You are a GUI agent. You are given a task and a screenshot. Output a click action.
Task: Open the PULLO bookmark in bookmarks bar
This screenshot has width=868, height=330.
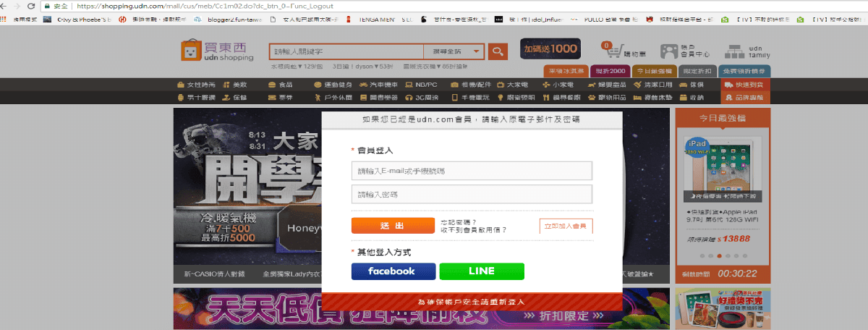[x=605, y=20]
